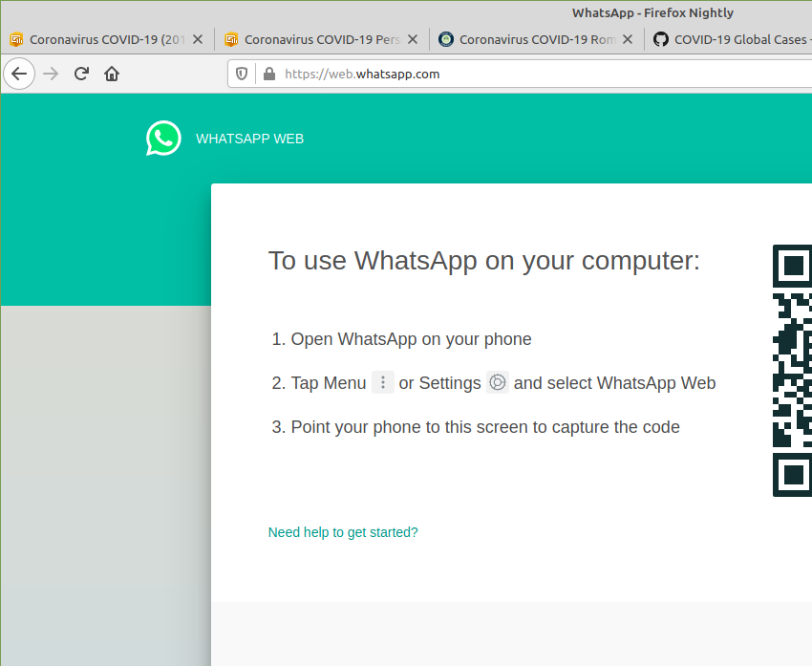
Task: Click the WhatsApp logo icon
Action: [x=163, y=139]
